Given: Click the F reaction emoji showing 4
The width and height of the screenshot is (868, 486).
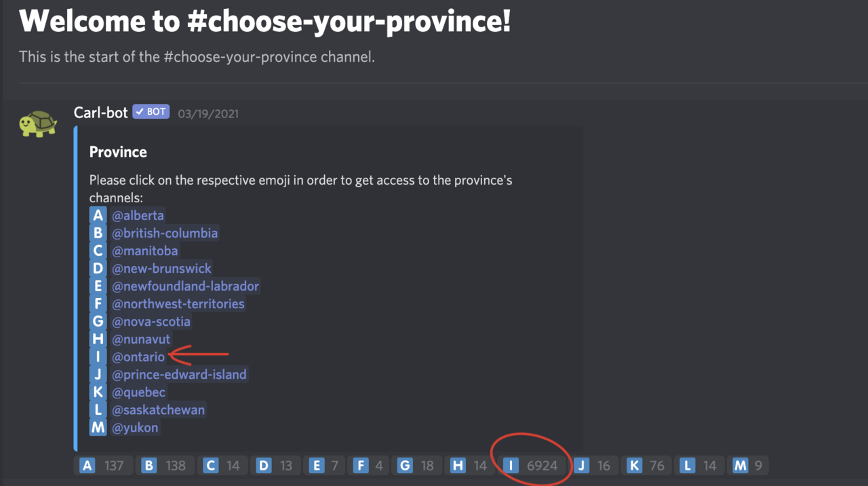Looking at the screenshot, I should (369, 466).
